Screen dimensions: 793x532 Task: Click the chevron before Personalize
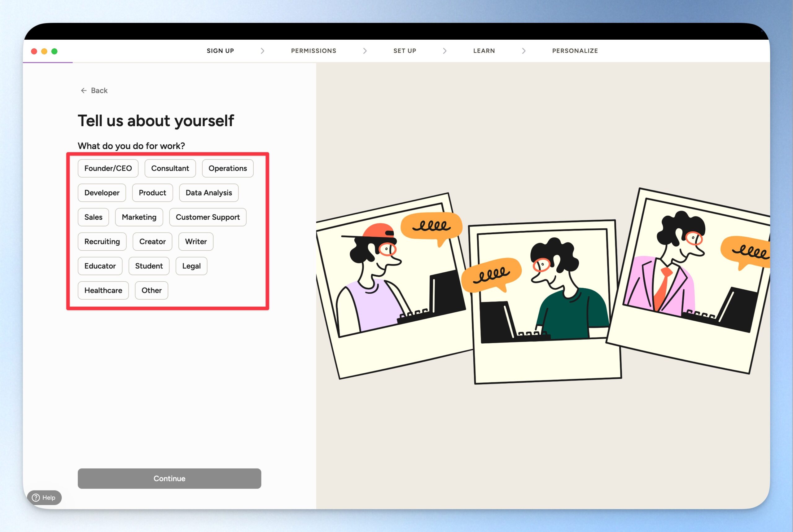pos(524,51)
